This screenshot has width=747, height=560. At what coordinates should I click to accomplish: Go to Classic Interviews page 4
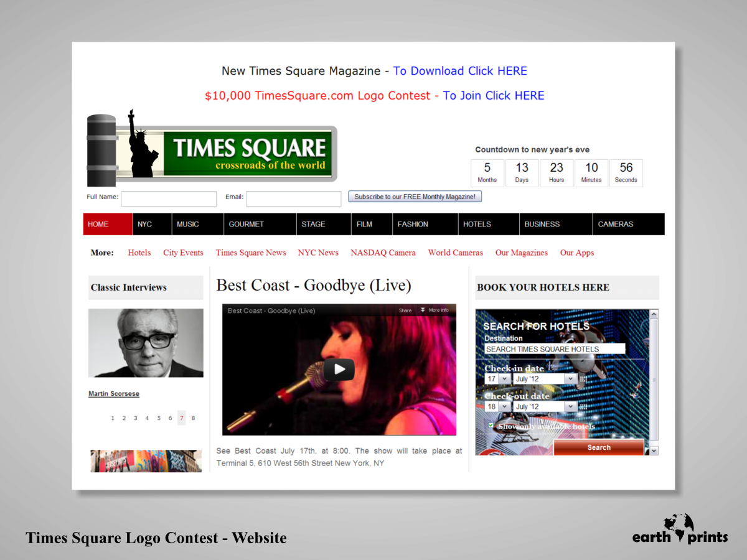pos(147,418)
